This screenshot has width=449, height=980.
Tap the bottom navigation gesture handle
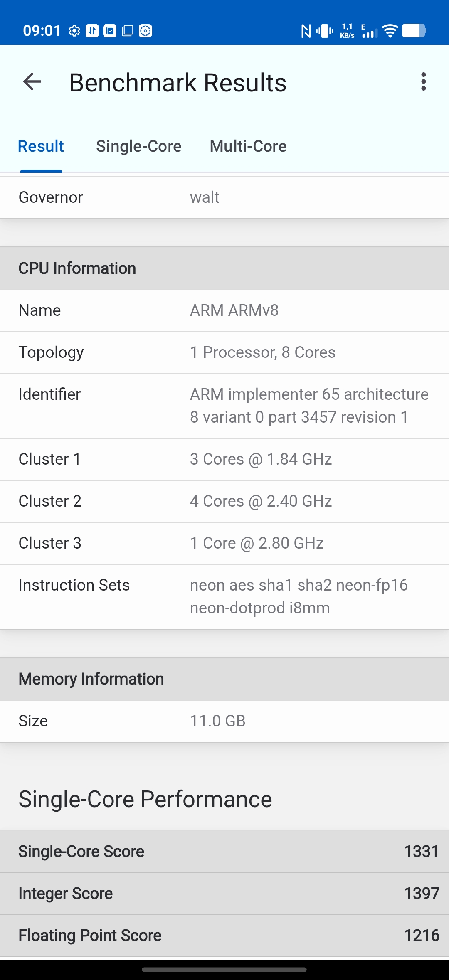click(224, 970)
